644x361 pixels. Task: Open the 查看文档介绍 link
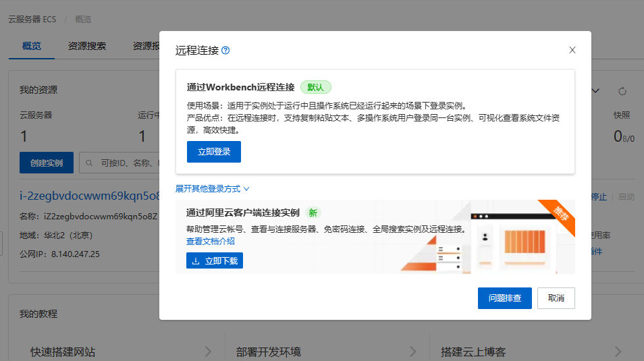click(211, 242)
